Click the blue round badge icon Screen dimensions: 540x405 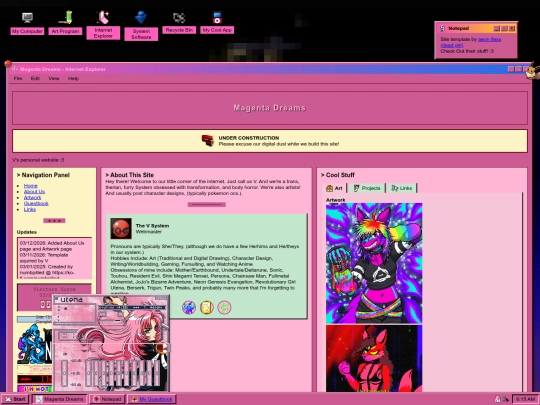189,307
